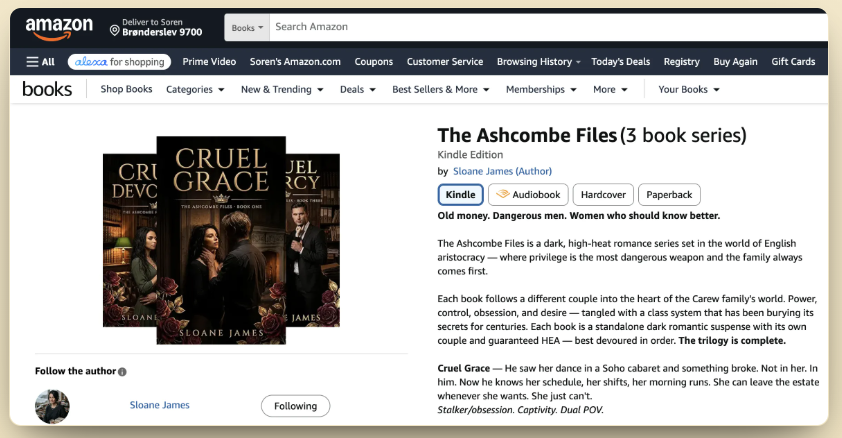Click the books section logo

point(47,89)
